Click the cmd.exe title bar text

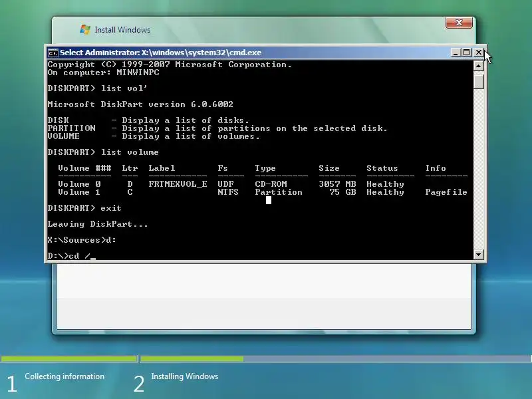(x=160, y=53)
